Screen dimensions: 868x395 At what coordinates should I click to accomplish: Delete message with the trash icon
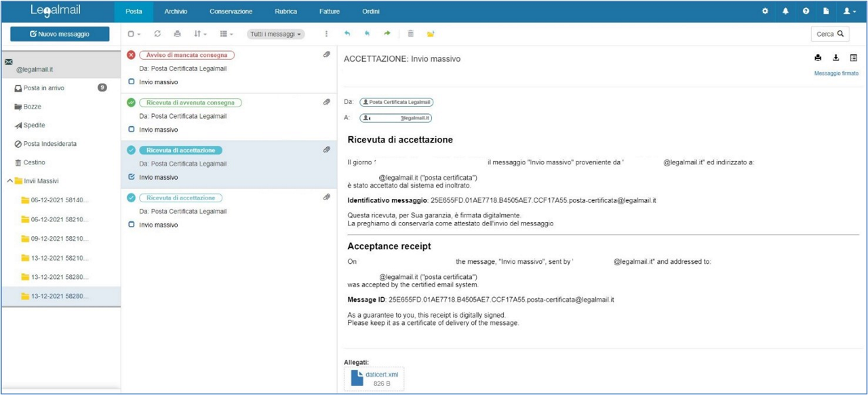(410, 34)
